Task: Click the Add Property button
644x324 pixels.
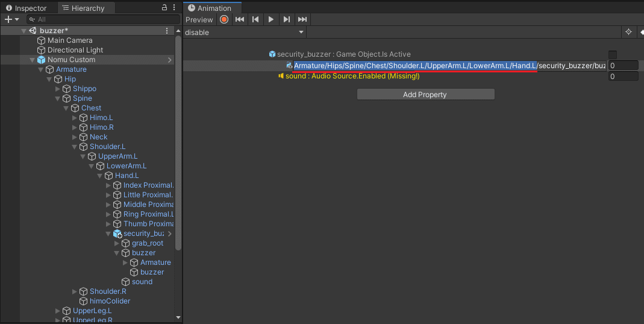Action: (x=425, y=95)
